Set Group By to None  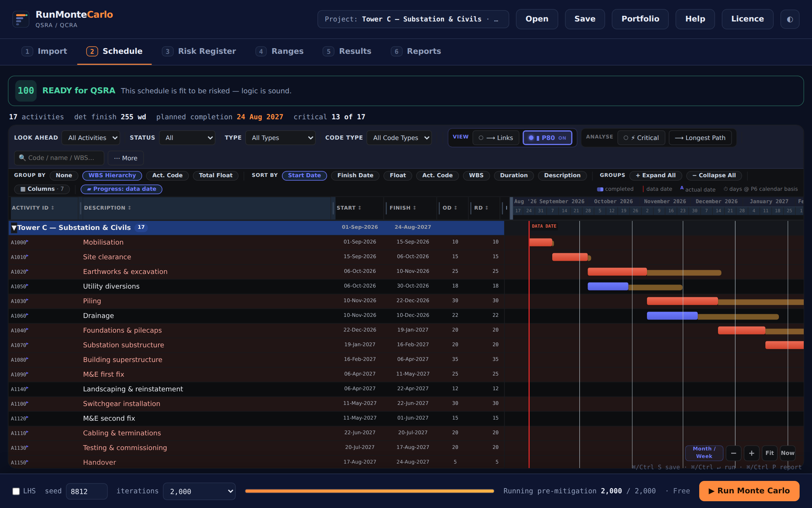pos(64,175)
